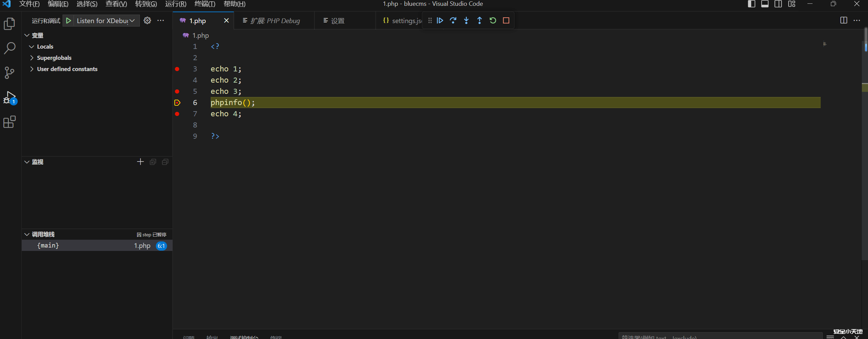This screenshot has width=868, height=339.
Task: Click the Step Over debug icon
Action: click(453, 20)
